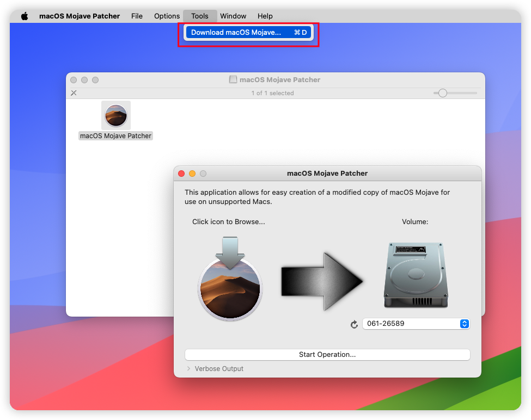531x420 pixels.
Task: Open the Window menu
Action: pyautogui.click(x=233, y=16)
